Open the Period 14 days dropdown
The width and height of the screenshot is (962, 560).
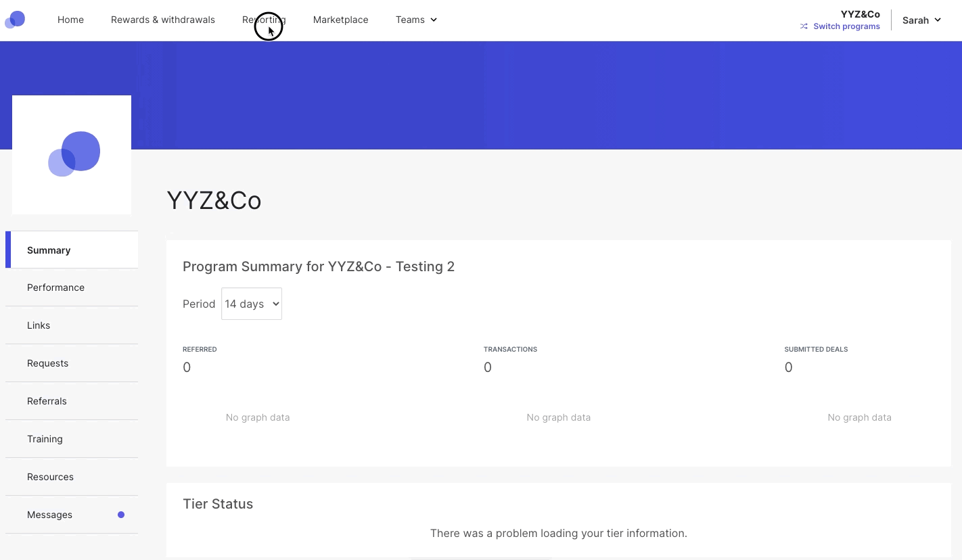252,304
